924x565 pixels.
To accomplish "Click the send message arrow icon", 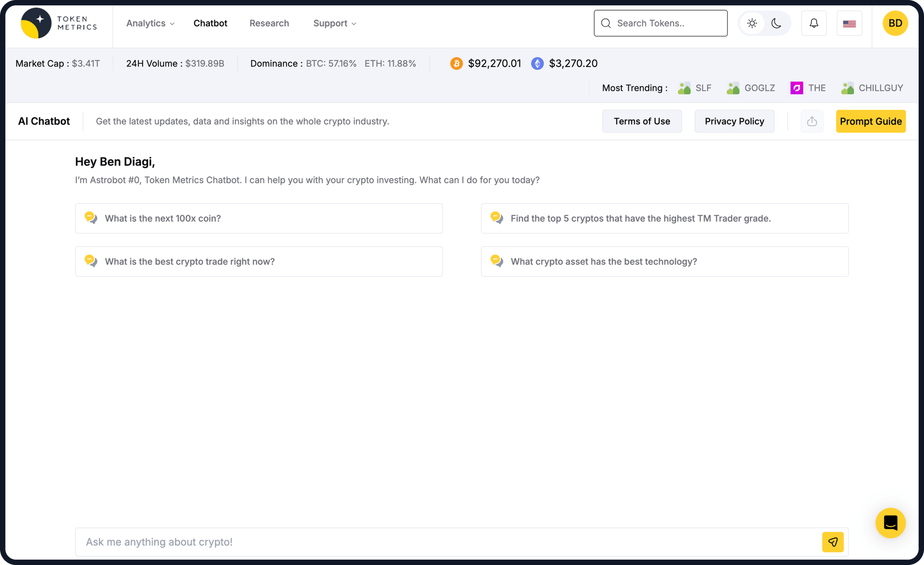I will [x=833, y=542].
